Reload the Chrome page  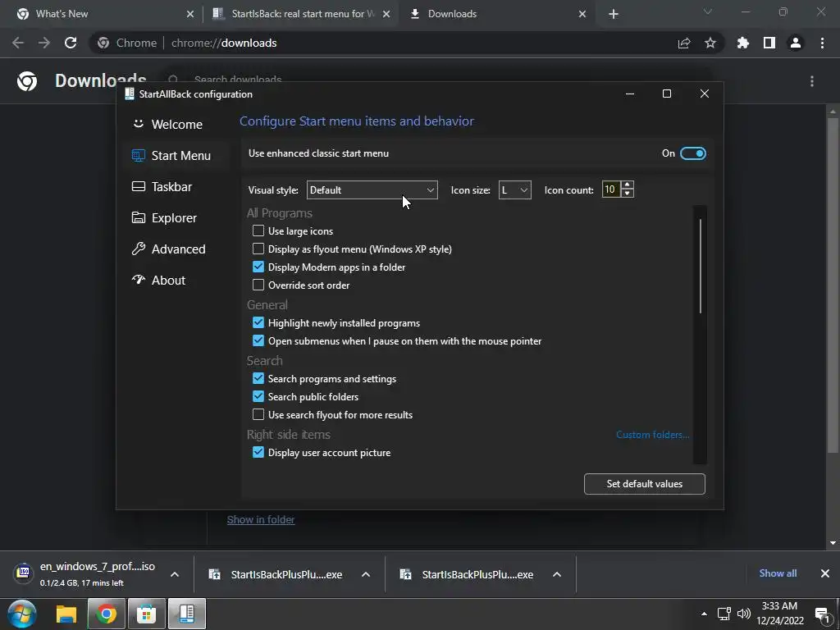[x=71, y=43]
